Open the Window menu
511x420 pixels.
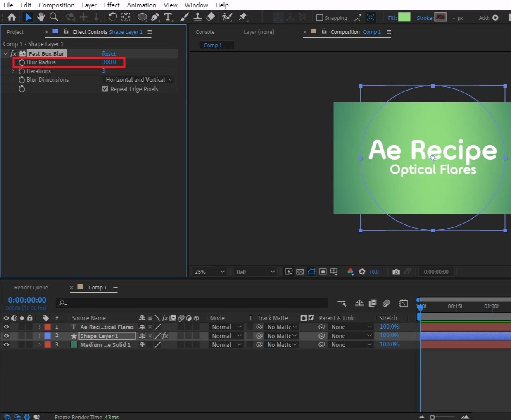tap(196, 5)
